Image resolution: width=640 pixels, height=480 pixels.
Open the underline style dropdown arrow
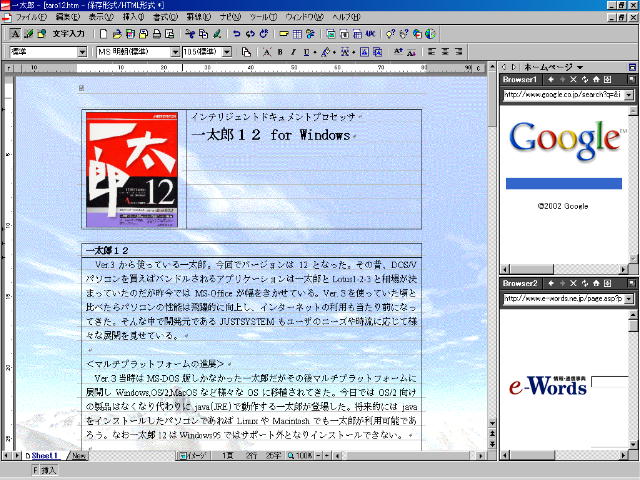315,52
